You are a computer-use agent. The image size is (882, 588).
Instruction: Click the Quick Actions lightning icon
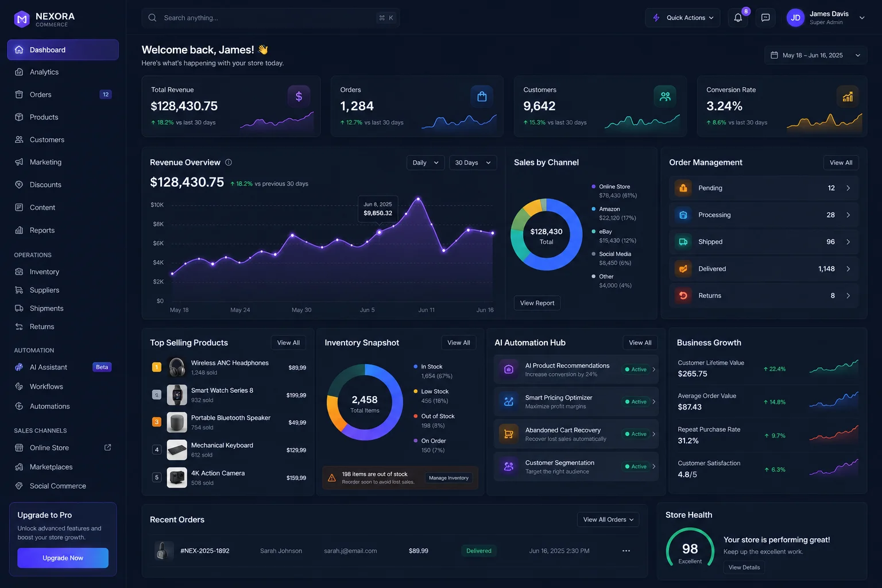click(656, 18)
